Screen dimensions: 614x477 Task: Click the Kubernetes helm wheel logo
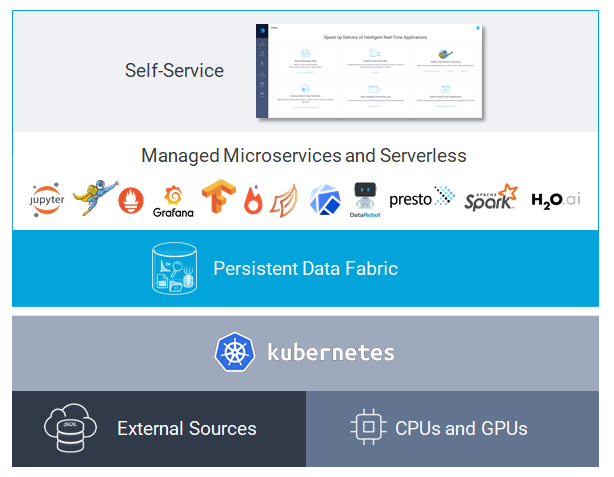tap(235, 352)
